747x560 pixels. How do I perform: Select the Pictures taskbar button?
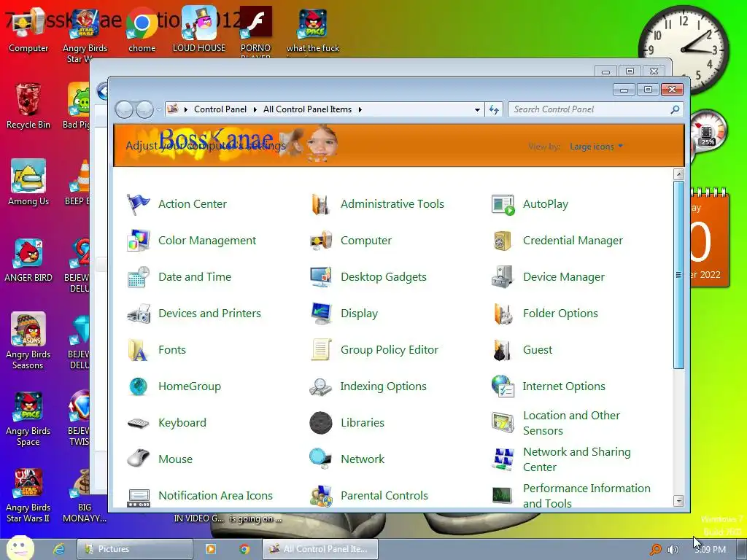[x=135, y=549]
